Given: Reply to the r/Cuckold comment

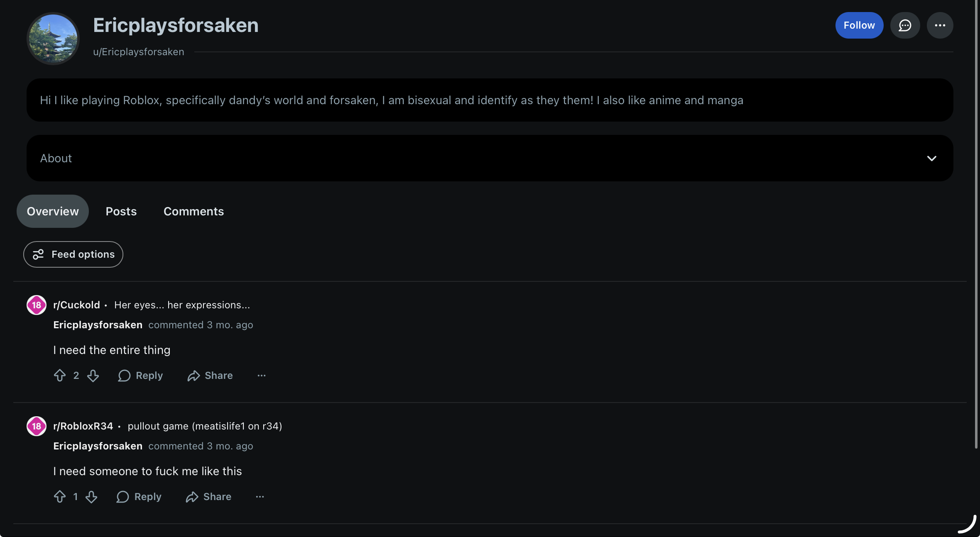Looking at the screenshot, I should (x=140, y=376).
